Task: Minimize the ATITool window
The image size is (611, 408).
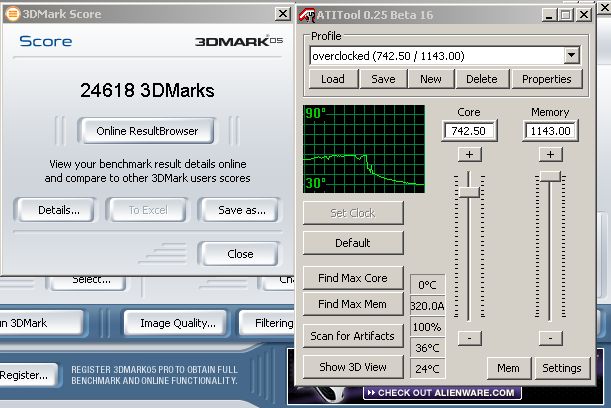Action: pos(549,15)
